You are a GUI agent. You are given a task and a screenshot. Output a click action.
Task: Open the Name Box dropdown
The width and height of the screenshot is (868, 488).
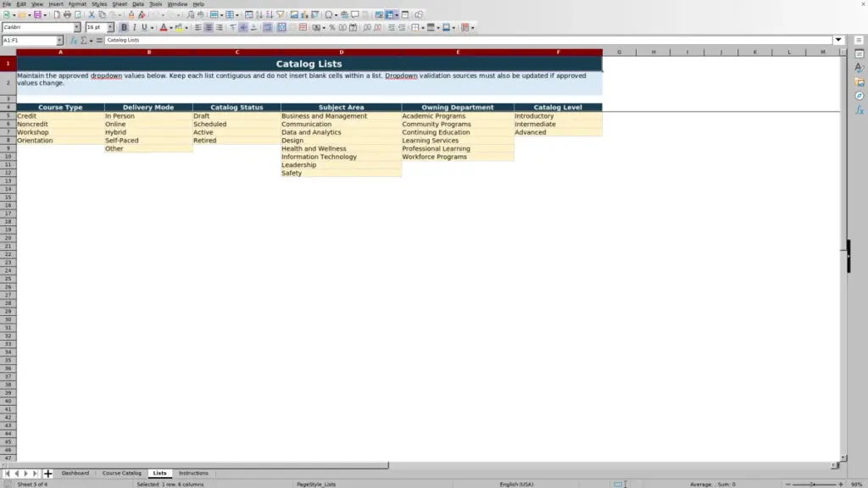[x=59, y=41]
